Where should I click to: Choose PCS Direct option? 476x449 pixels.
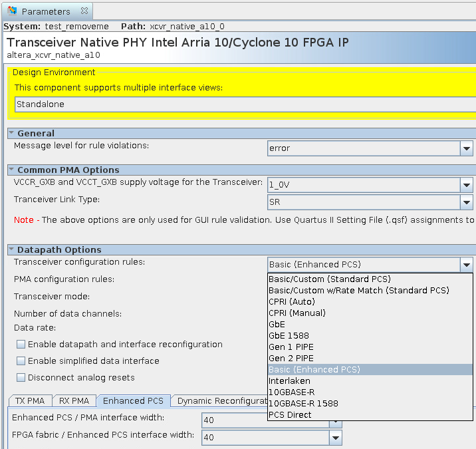coord(370,414)
